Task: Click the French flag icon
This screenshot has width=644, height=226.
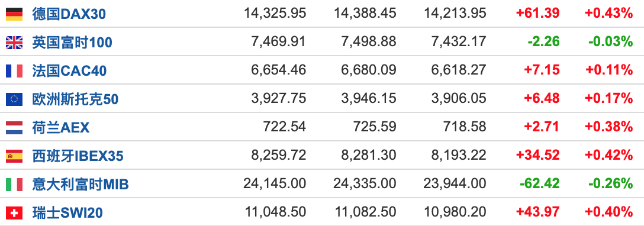Action: pos(14,70)
